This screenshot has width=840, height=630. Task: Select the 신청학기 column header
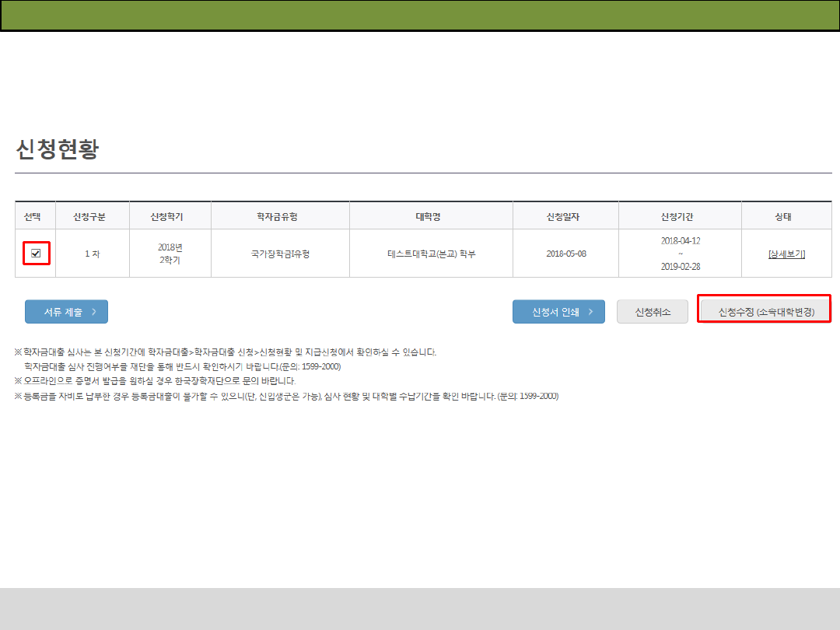(x=169, y=216)
